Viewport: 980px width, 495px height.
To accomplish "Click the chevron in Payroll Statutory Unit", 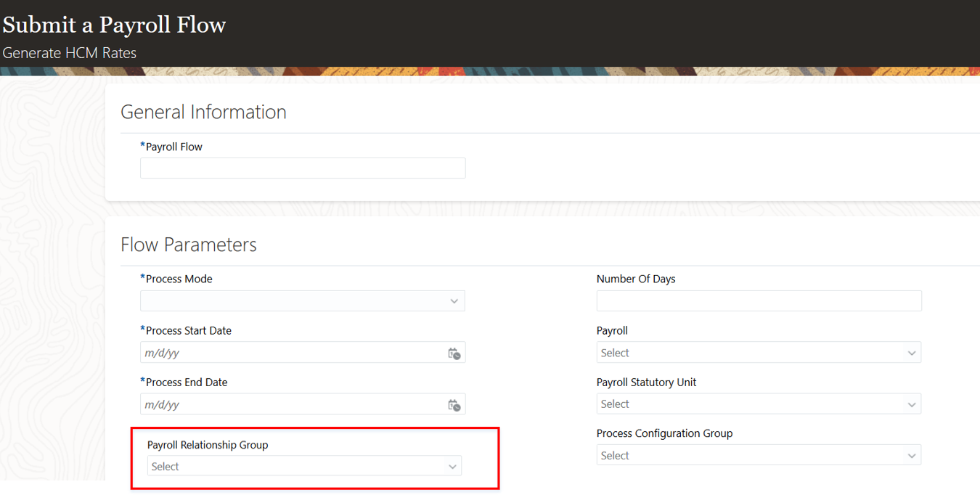I will [912, 404].
